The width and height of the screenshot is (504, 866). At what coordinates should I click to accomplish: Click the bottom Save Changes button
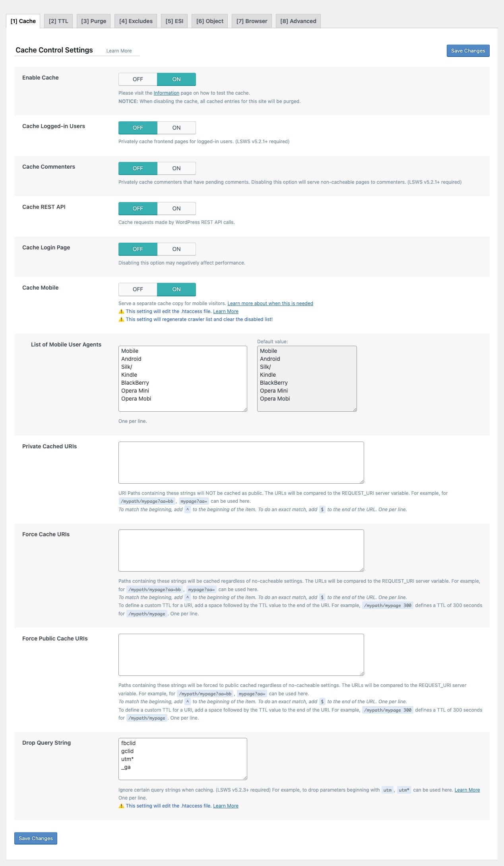pyautogui.click(x=36, y=838)
